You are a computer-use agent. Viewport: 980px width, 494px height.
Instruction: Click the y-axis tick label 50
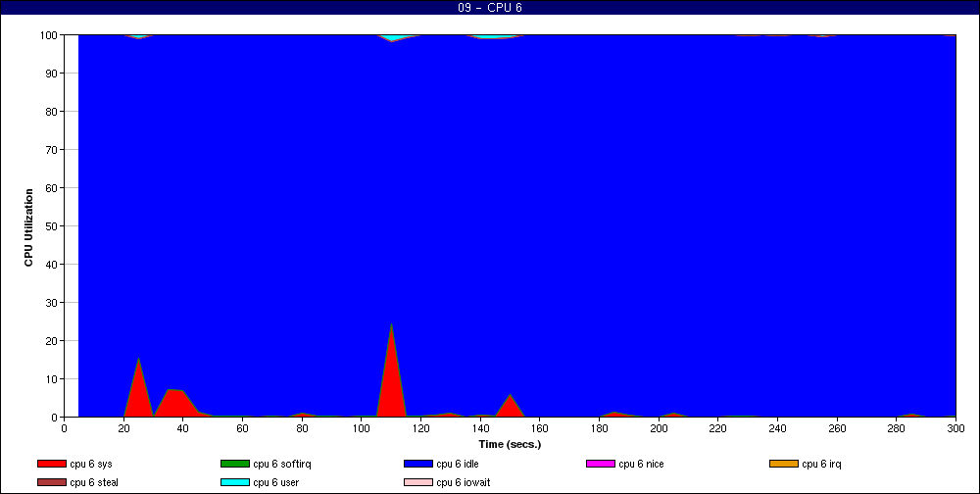coord(52,225)
